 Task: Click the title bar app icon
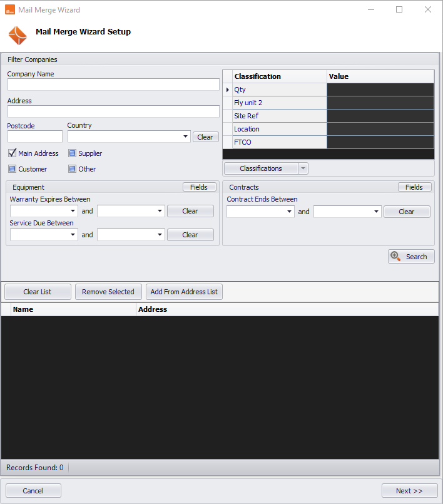click(10, 9)
